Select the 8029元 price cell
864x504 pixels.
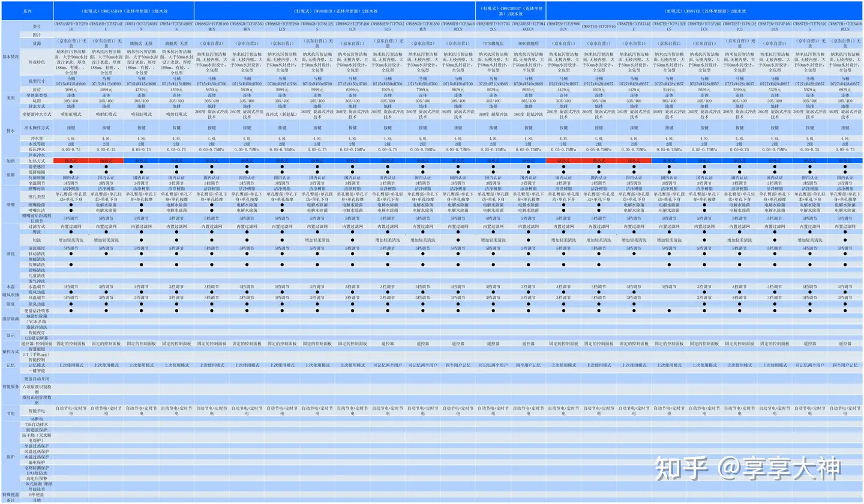458,89
